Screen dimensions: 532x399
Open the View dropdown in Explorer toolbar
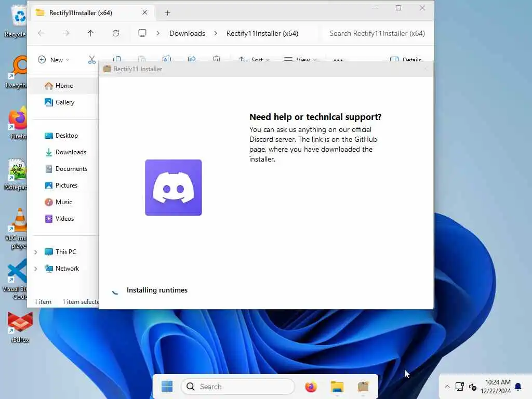point(300,60)
